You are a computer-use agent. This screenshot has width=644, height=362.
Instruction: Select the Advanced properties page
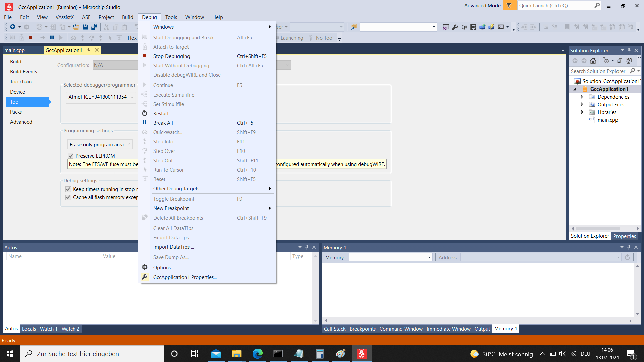click(x=21, y=122)
